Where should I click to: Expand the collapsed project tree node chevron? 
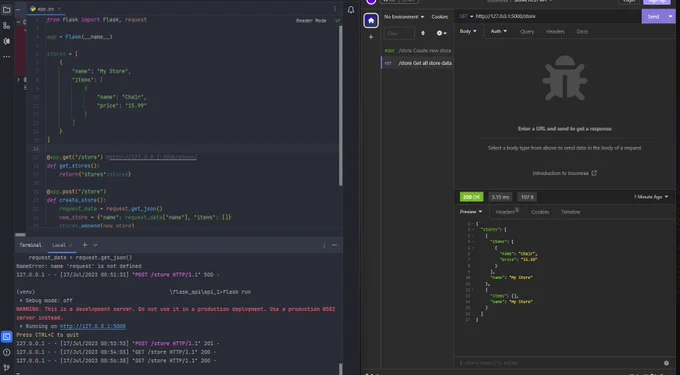(x=19, y=79)
